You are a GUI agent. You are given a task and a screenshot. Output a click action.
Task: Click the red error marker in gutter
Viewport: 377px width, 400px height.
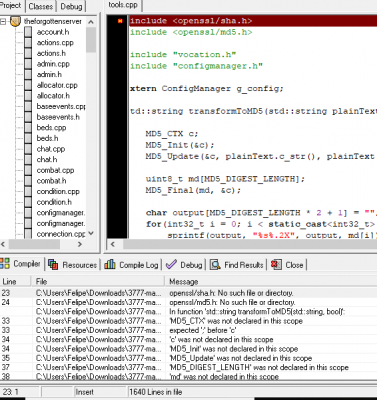(x=120, y=21)
